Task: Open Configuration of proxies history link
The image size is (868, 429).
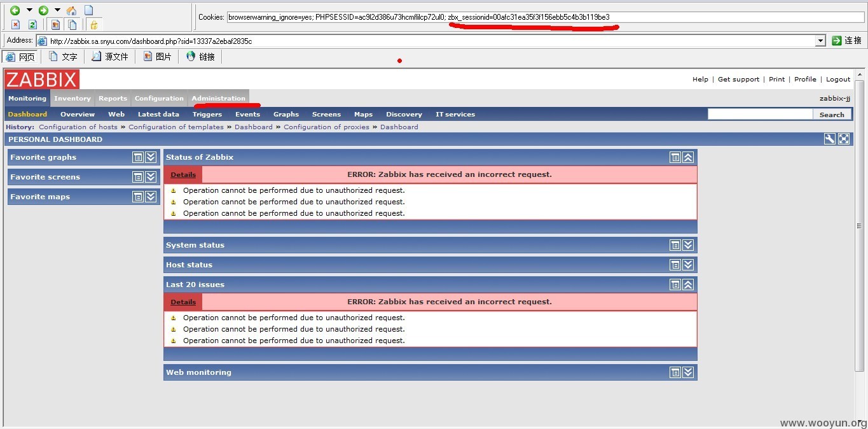Action: 326,127
